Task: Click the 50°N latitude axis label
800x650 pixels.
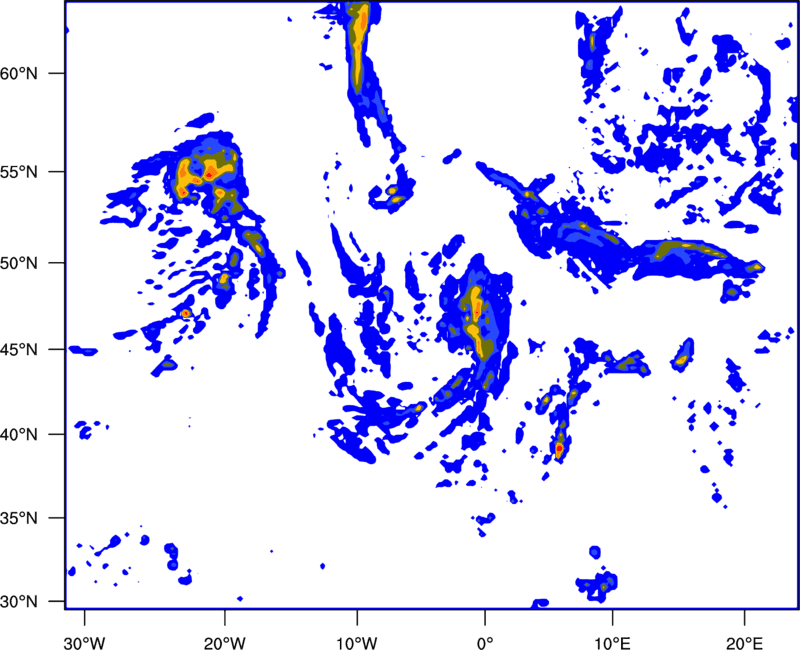Action: point(19,264)
